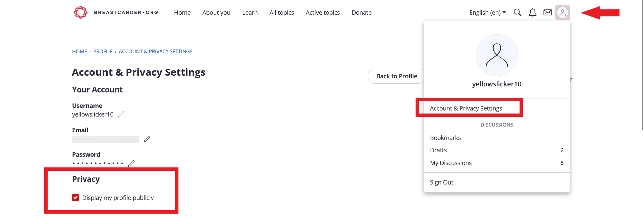Click the Back to Profile button
The height and width of the screenshot is (222, 644).
point(396,76)
